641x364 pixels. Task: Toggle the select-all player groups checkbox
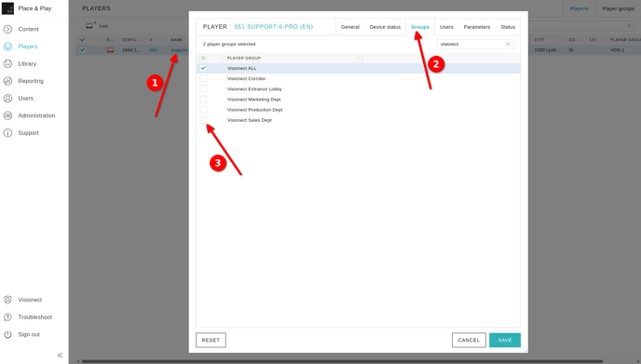point(203,58)
